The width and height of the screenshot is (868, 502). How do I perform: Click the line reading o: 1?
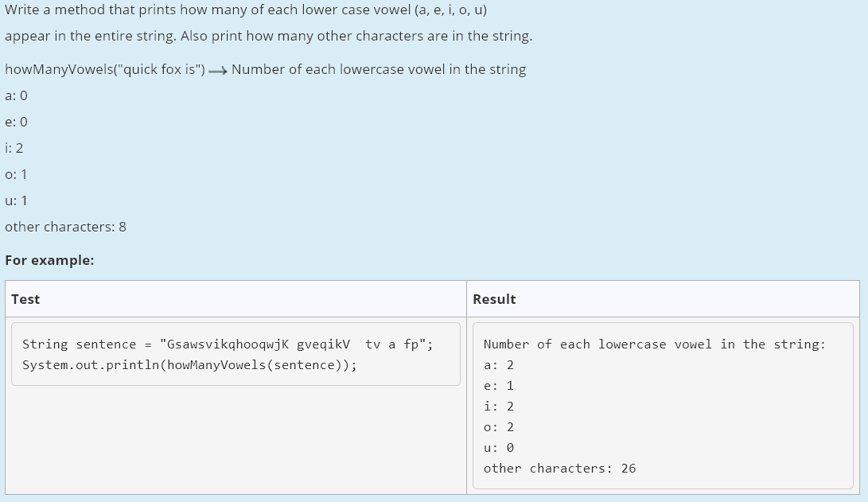coord(15,174)
